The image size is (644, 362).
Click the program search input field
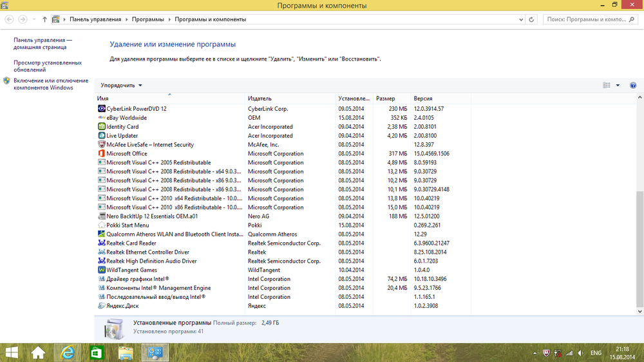coord(587,19)
